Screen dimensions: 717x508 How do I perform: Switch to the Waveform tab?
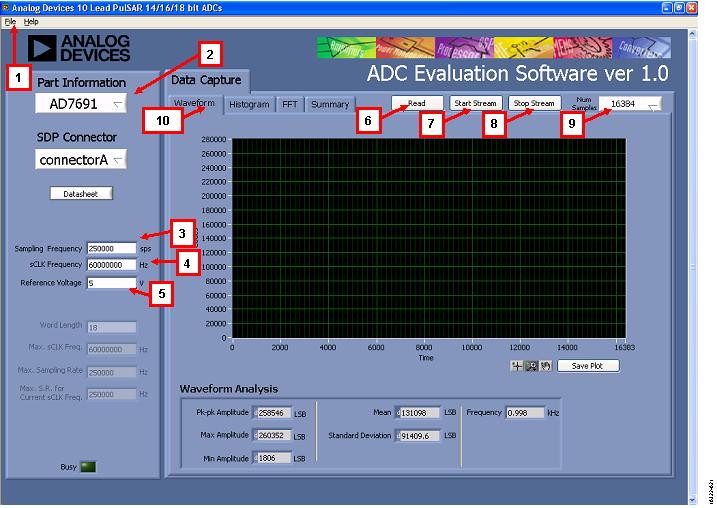pos(195,104)
